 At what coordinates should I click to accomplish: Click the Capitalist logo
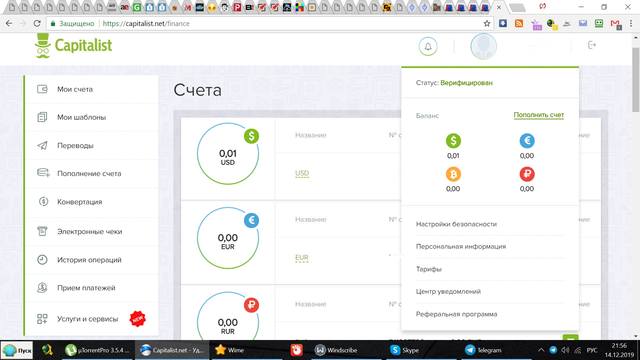tap(73, 45)
